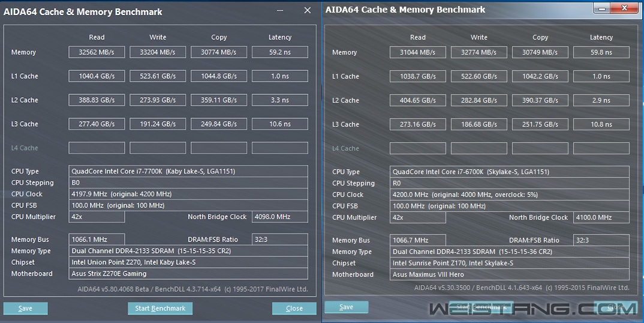
Task: Select L2 Cache Write value 273.93 GB/s
Action: point(158,100)
